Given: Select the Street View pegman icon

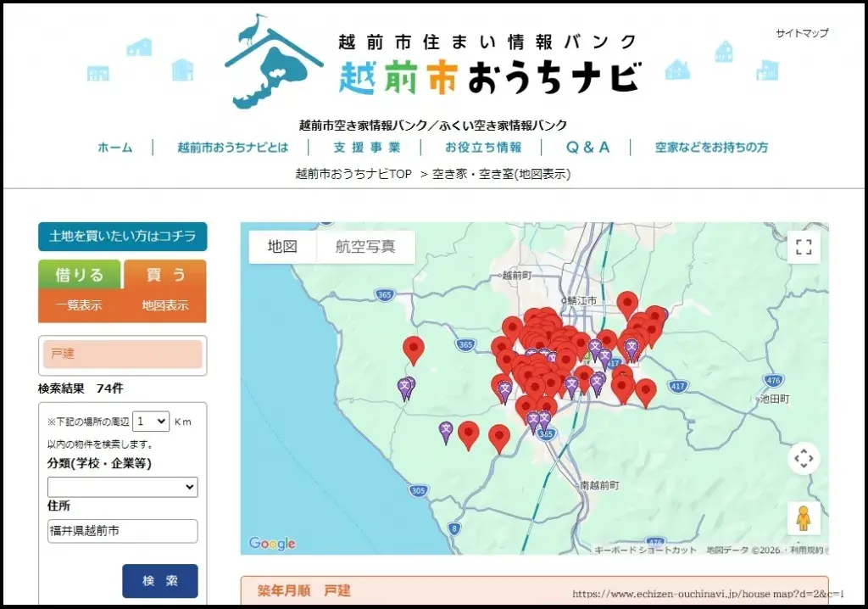Looking at the screenshot, I should point(804,517).
